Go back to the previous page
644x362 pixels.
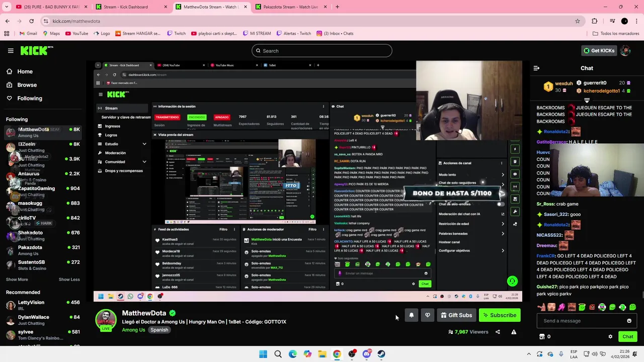[x=7, y=21]
